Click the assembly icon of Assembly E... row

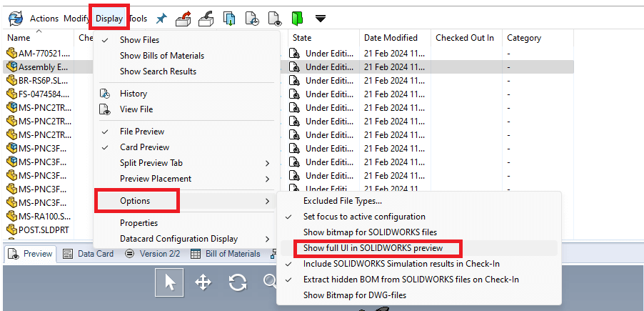click(x=12, y=67)
